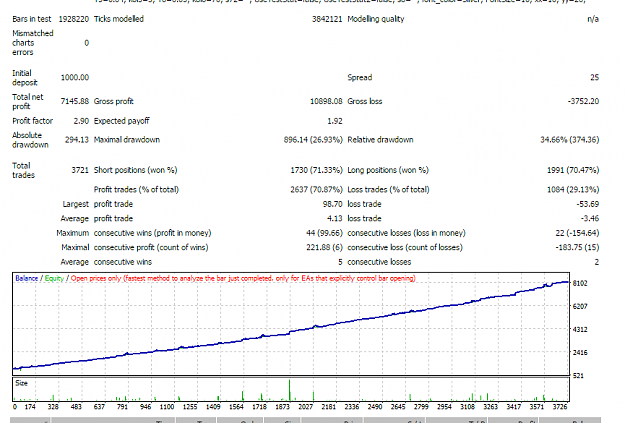Click the Bars in test value 1928220

pyautogui.click(x=74, y=19)
